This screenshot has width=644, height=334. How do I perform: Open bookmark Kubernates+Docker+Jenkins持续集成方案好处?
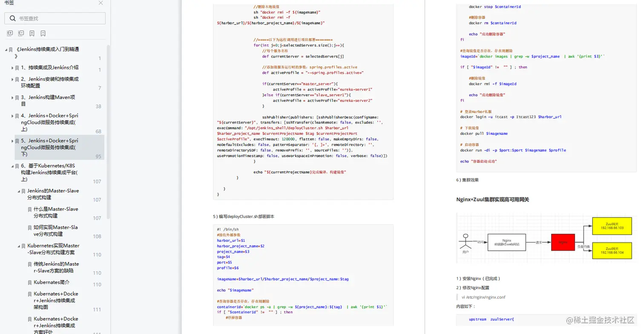pyautogui.click(x=56, y=325)
